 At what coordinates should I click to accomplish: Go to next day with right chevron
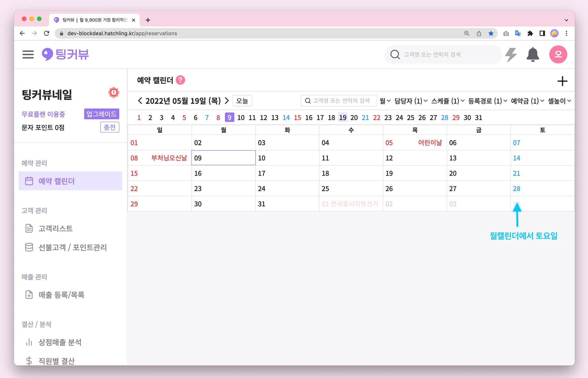coord(227,101)
